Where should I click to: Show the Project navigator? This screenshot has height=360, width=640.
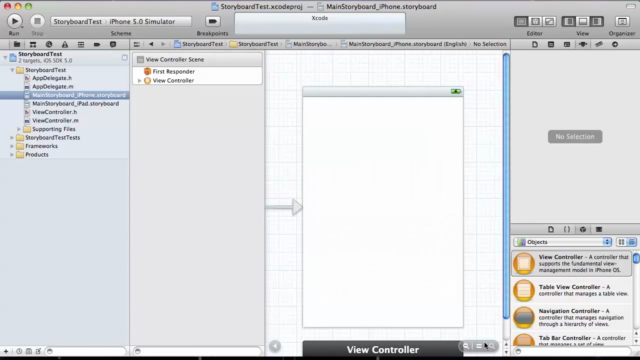click(17, 44)
